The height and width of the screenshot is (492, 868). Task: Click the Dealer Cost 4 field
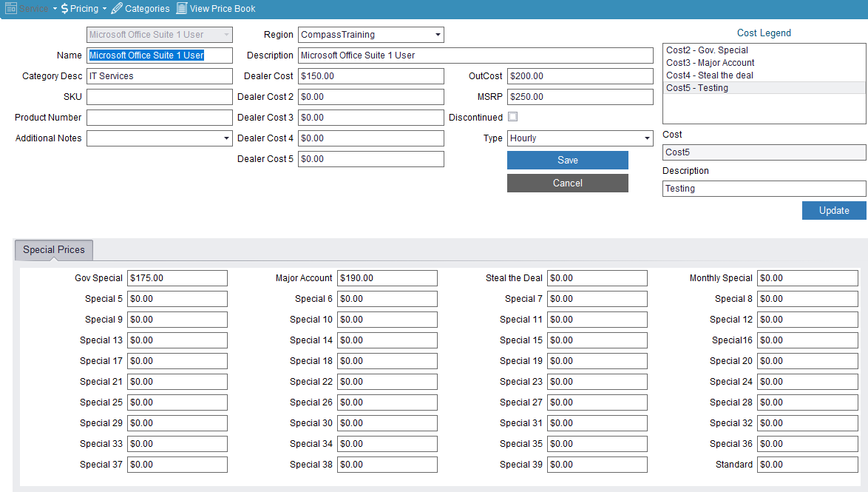(x=371, y=138)
